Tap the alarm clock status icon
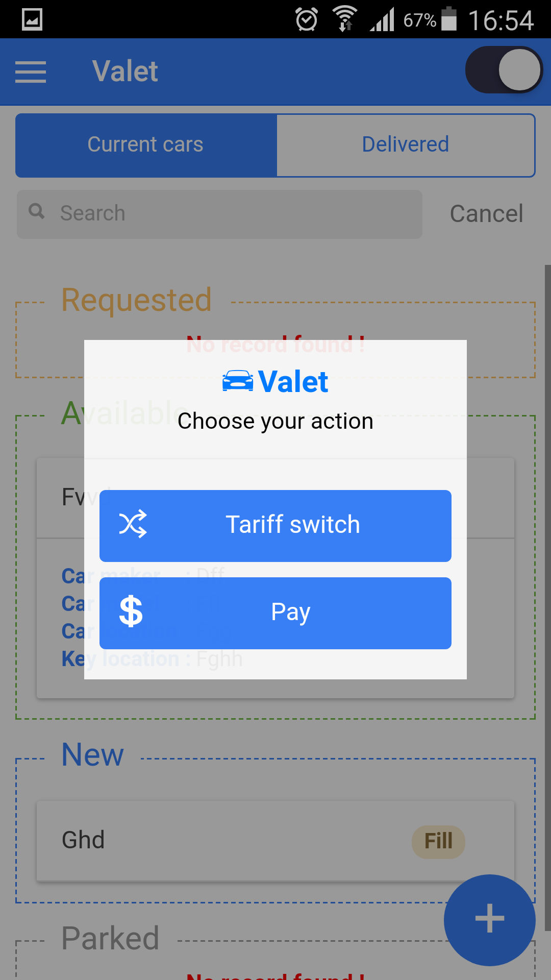The height and width of the screenshot is (980, 551). point(307,20)
